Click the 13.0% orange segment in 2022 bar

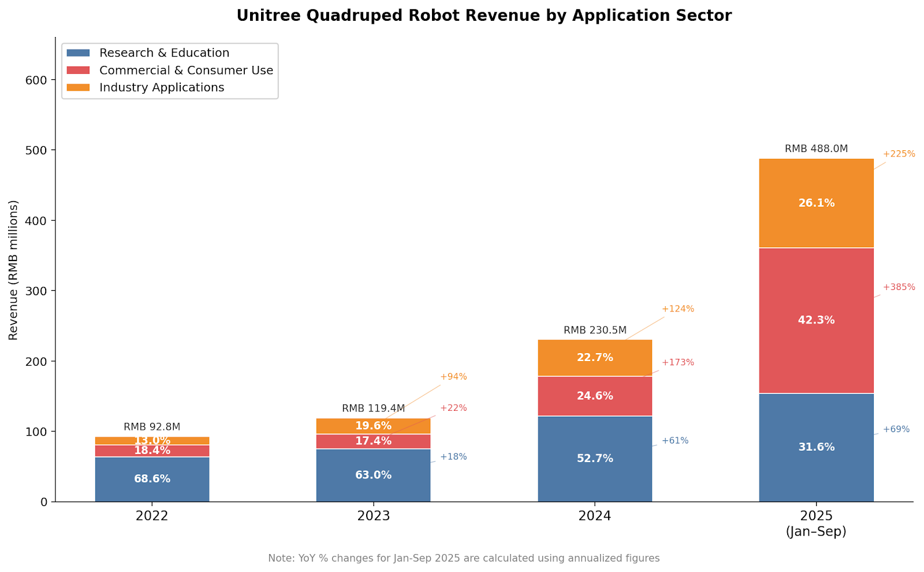(152, 441)
